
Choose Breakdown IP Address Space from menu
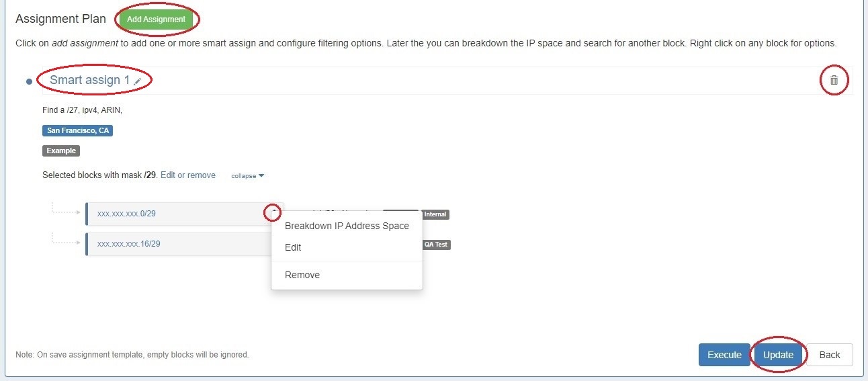click(x=347, y=226)
